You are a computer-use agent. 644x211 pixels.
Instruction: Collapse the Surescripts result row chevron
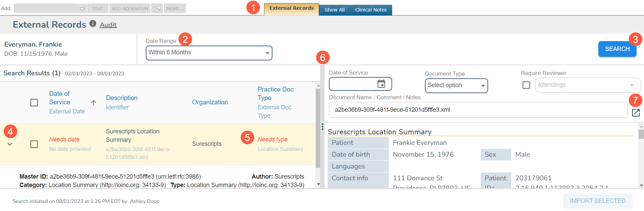[10, 144]
